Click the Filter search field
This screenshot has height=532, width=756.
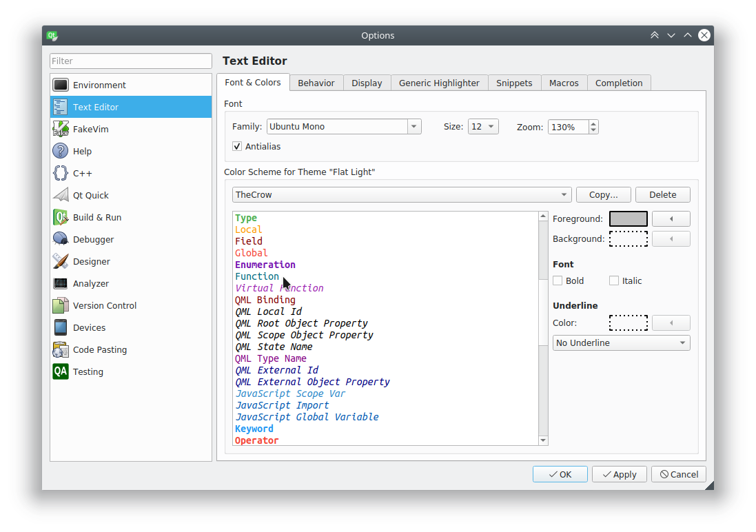(130, 61)
